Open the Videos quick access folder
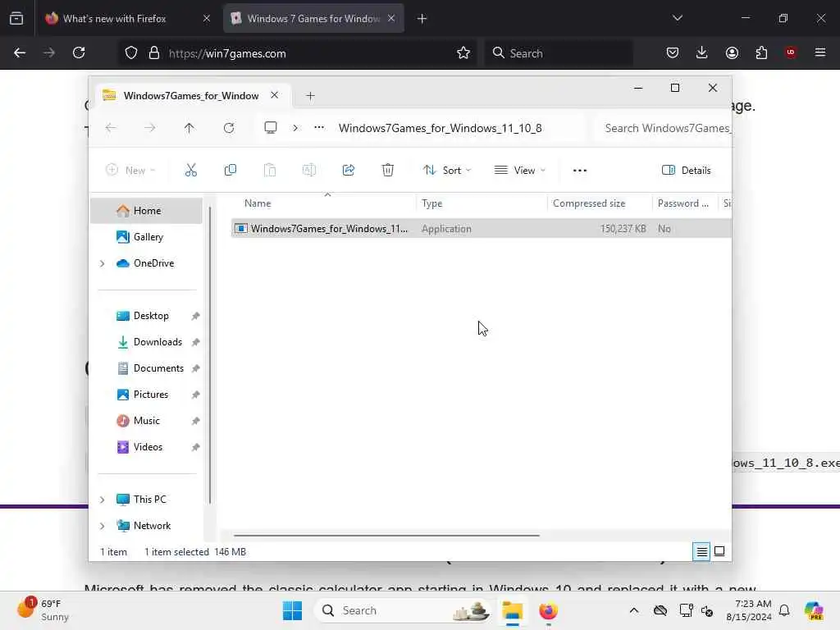The image size is (840, 630). [x=148, y=447]
